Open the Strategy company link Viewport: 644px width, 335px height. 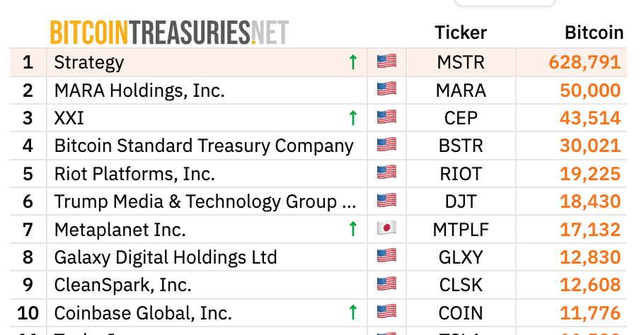click(x=89, y=63)
